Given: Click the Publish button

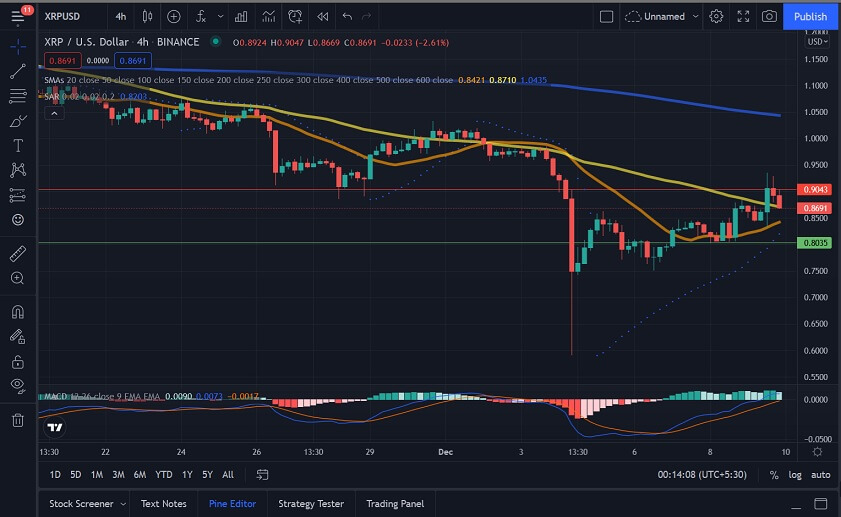Looking at the screenshot, I should (810, 16).
